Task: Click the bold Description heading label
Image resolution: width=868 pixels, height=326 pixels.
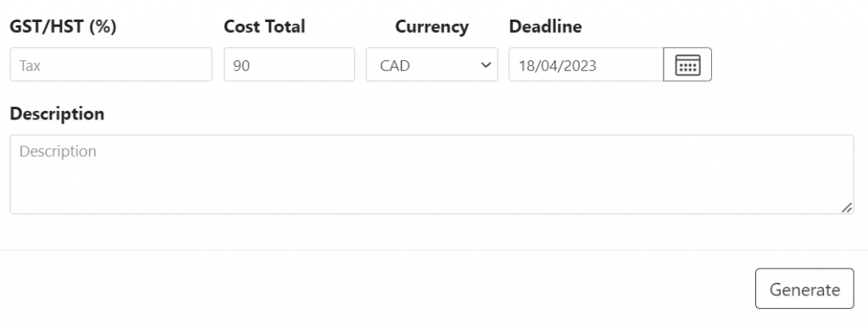Action: [57, 113]
